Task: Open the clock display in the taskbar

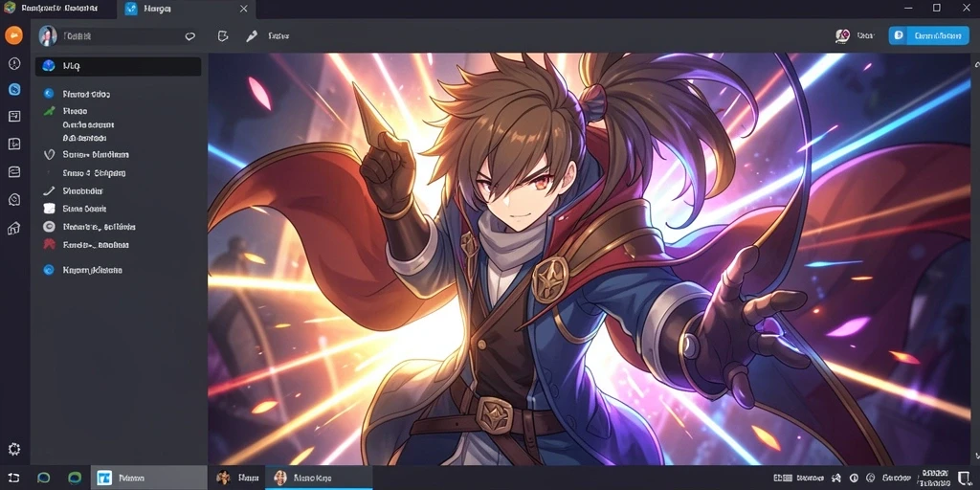Action: 936,479
